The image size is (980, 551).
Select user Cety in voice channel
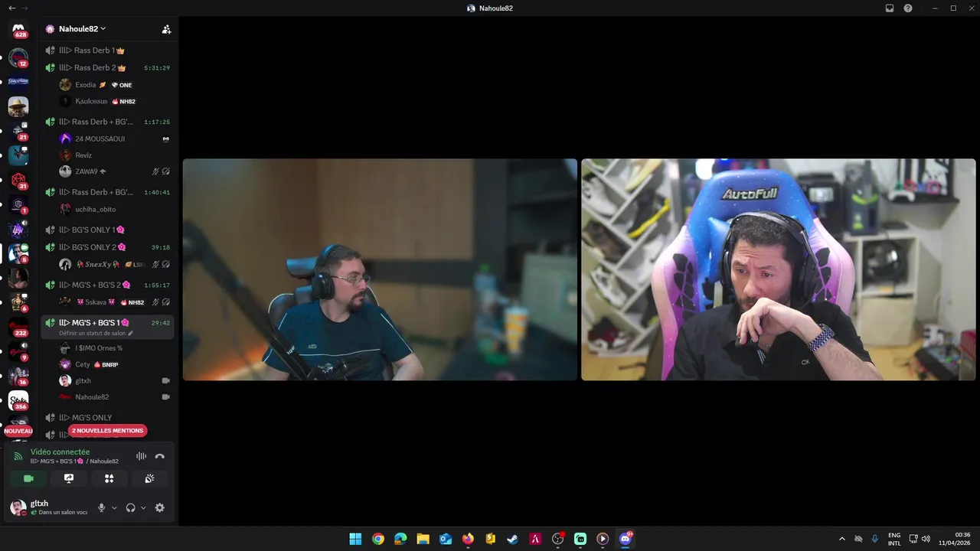pos(115,364)
